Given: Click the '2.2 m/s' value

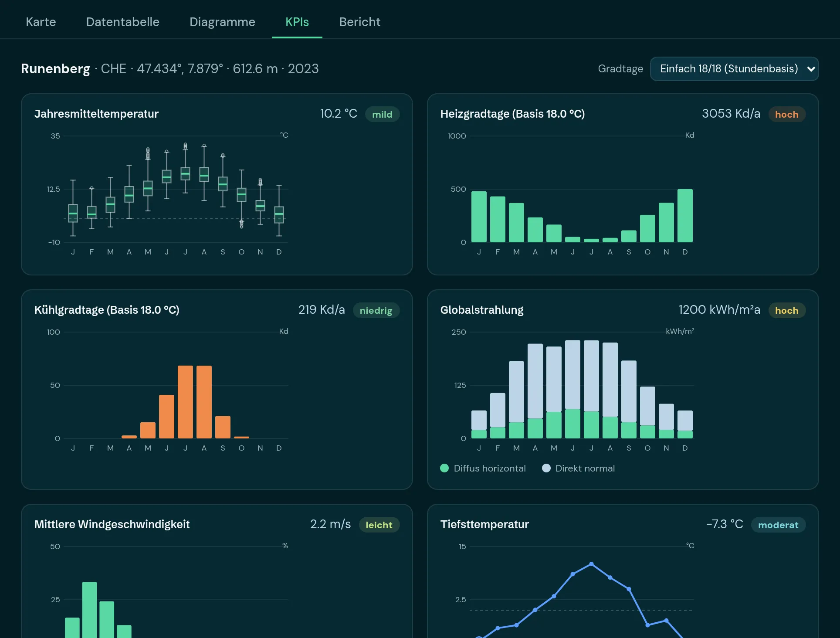Looking at the screenshot, I should click(331, 524).
